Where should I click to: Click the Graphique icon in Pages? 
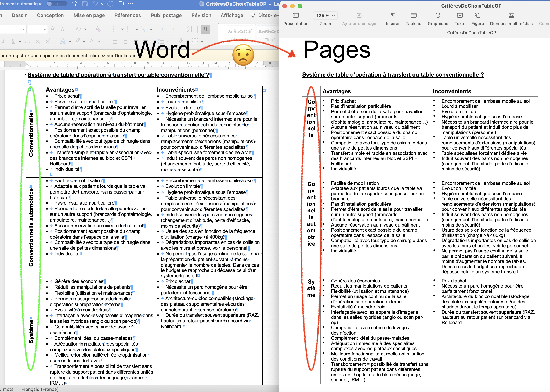(x=438, y=16)
